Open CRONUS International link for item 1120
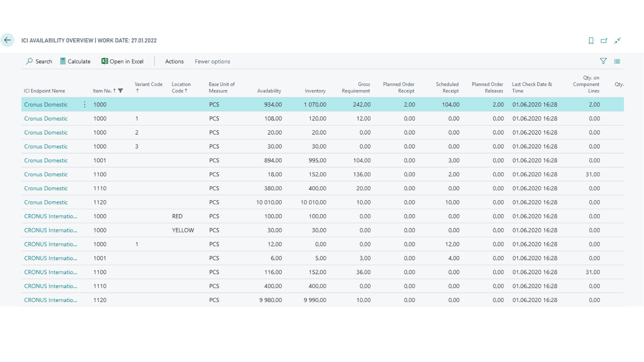The height and width of the screenshot is (362, 644). tap(51, 300)
